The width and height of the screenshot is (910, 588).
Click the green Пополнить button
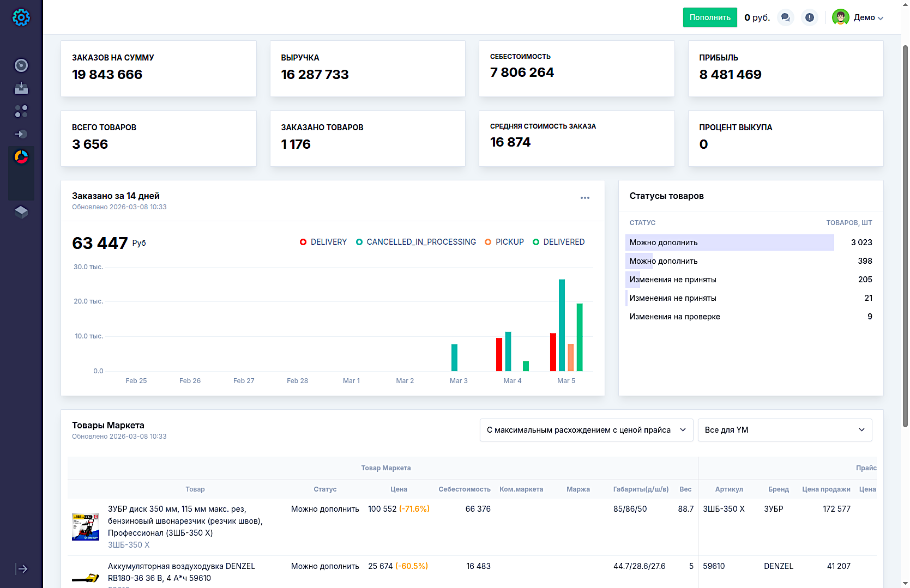[710, 17]
